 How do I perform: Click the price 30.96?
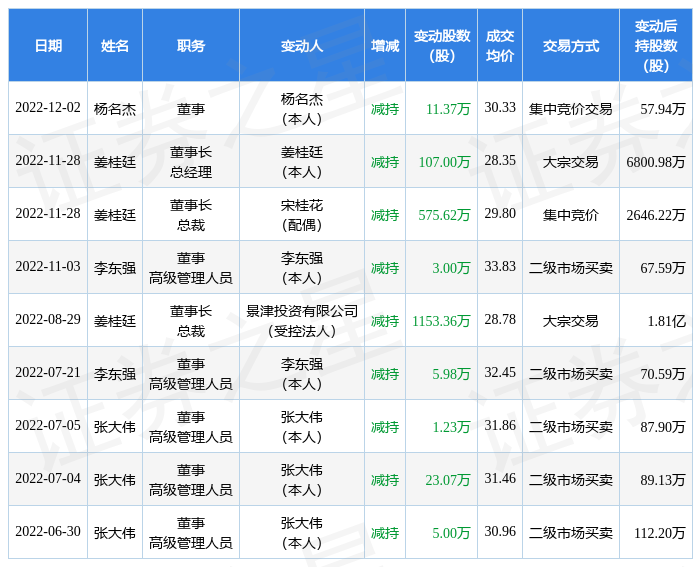point(500,532)
